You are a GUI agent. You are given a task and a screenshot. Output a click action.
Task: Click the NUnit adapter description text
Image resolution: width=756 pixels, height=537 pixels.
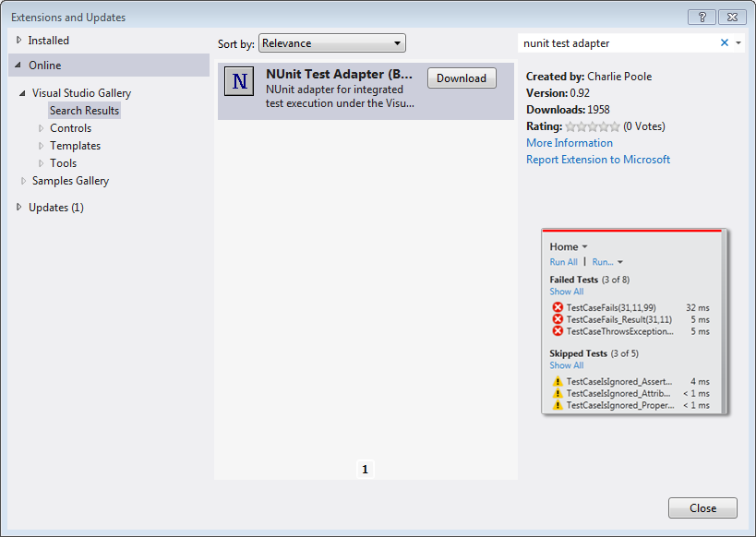point(340,96)
